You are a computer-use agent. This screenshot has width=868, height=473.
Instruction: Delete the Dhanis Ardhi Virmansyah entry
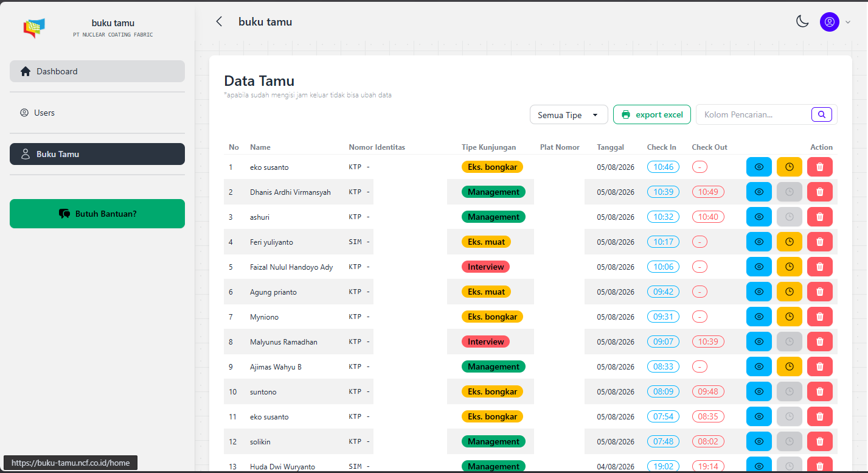[820, 192]
